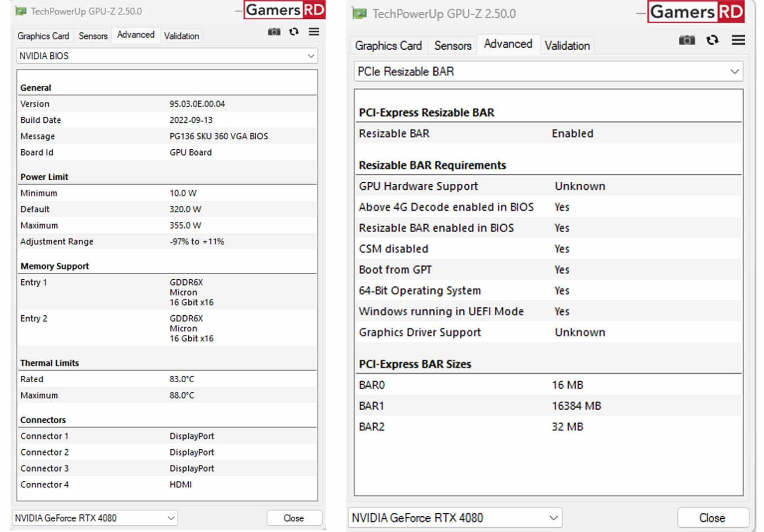Screen dimensions: 764x532
Task: Select the Connector 2 row
Action: pos(167,453)
